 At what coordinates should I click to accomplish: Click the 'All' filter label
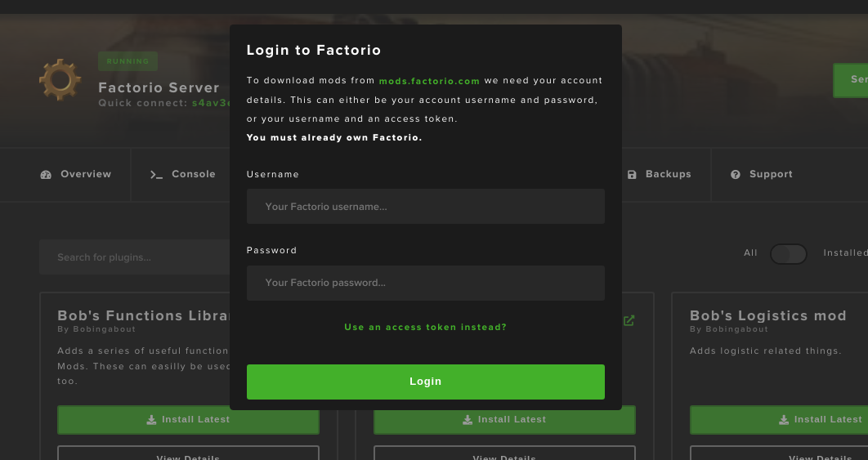coord(750,253)
